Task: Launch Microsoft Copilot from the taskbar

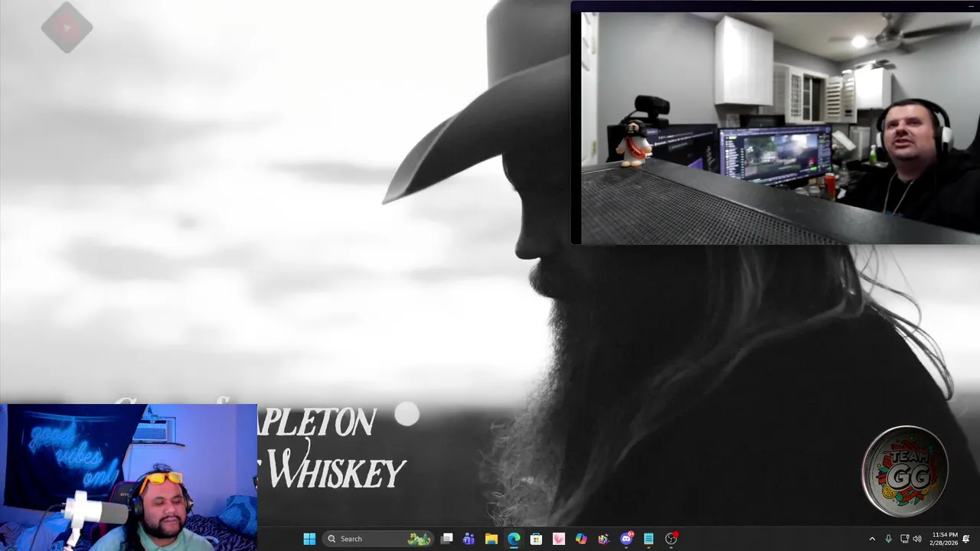Action: click(581, 539)
